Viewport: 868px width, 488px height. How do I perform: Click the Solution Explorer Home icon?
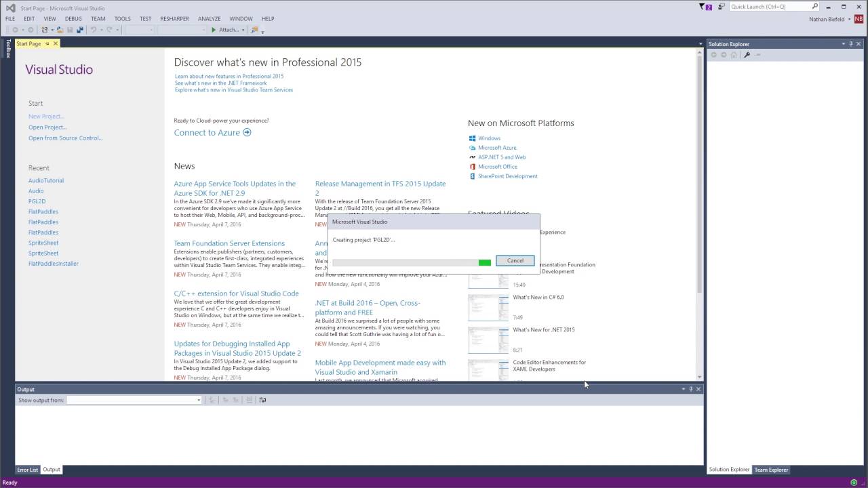[x=734, y=55]
